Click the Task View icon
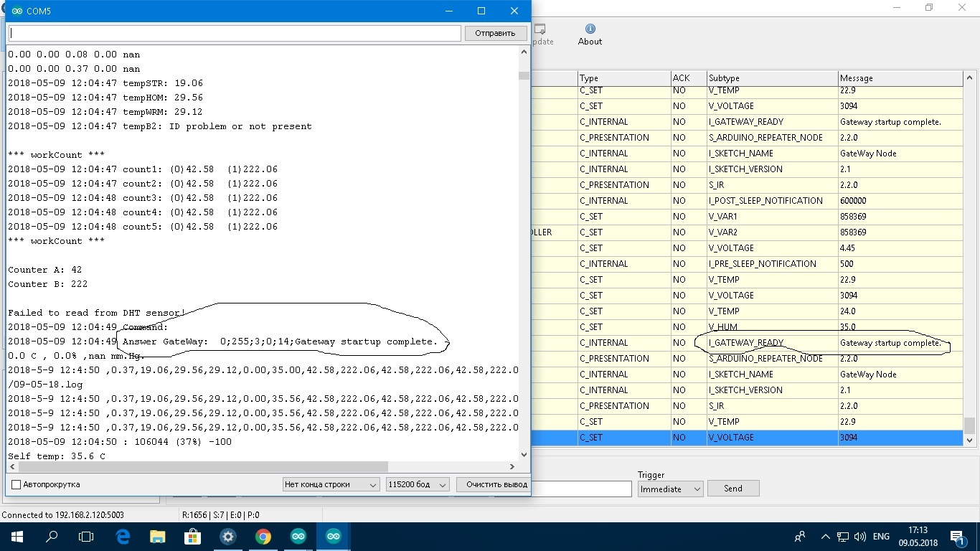980x551 pixels. coord(86,536)
